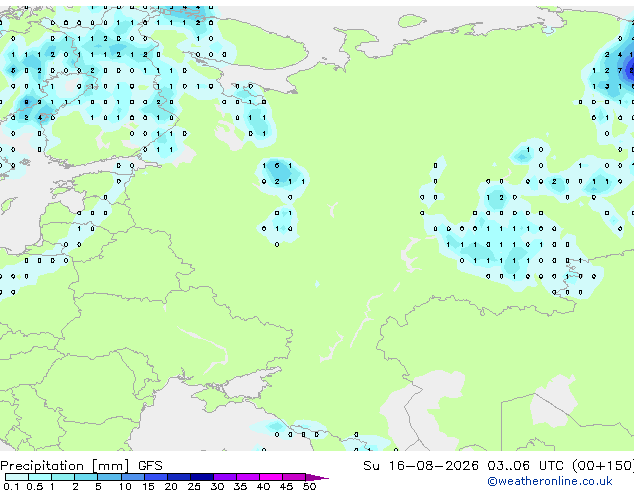634x490 pixels.
Task: Click the map value '7' in the northeast storm
Action: click(620, 70)
